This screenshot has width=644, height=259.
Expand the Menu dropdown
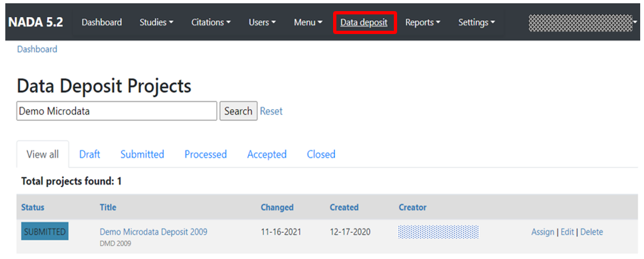(x=308, y=23)
